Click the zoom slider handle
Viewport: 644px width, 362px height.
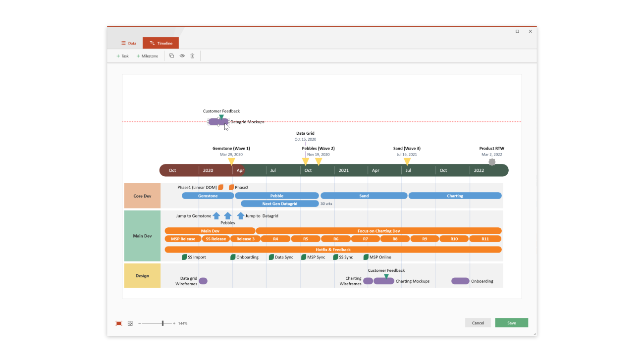pos(162,323)
